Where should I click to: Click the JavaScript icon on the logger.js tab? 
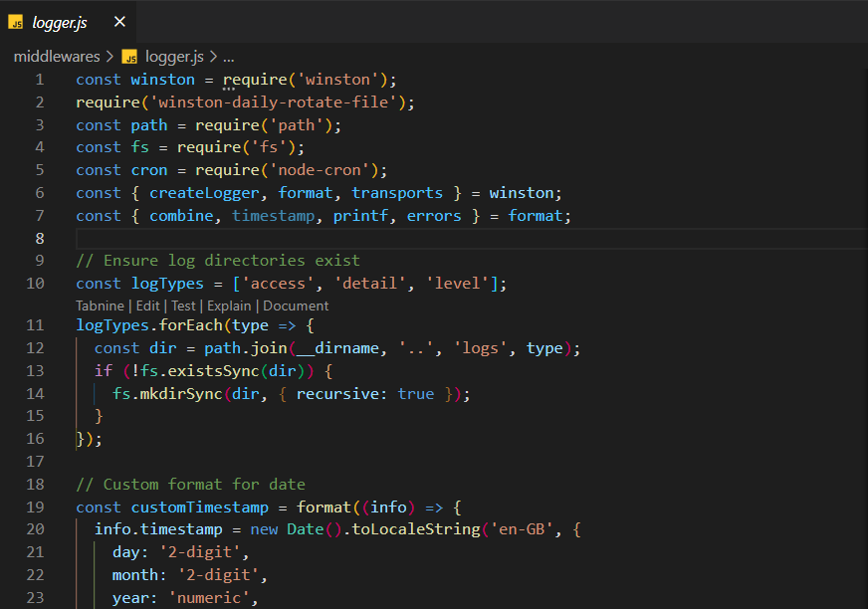pos(18,21)
